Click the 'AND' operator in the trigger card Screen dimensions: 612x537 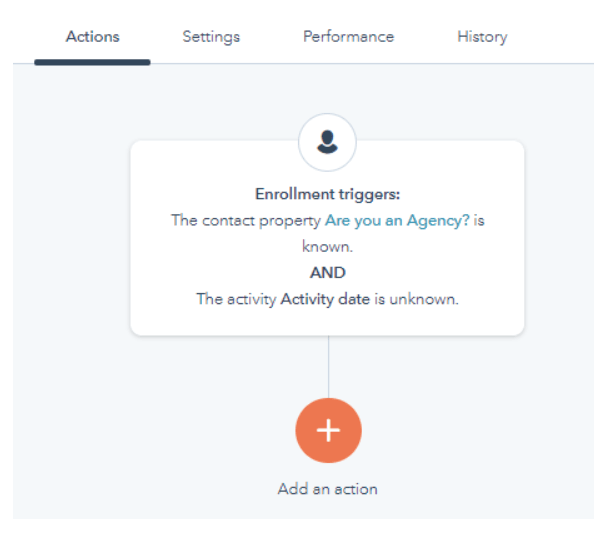click(x=327, y=272)
